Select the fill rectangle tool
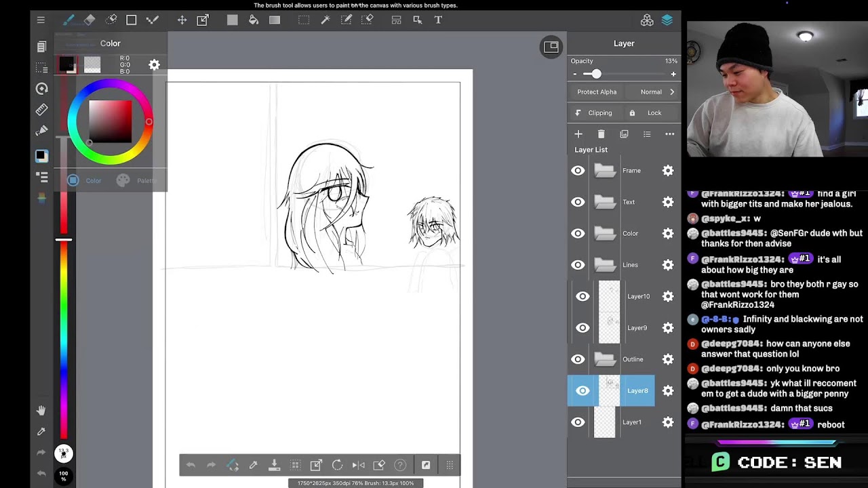868x488 pixels. point(233,20)
